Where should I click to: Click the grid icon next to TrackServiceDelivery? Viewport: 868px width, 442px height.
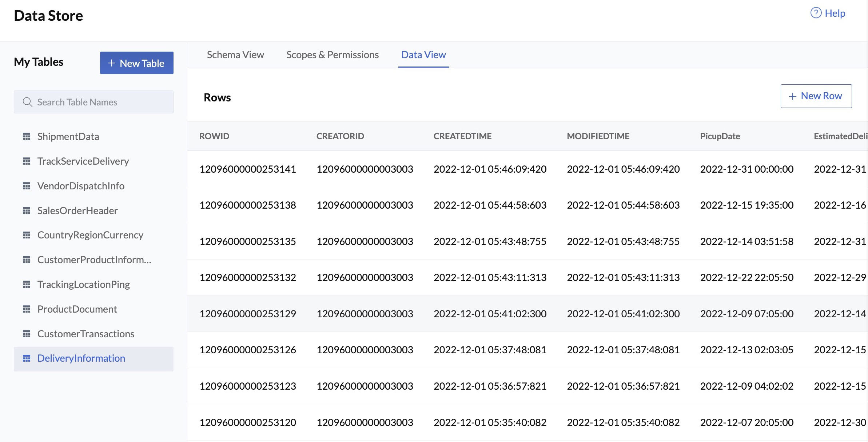27,161
